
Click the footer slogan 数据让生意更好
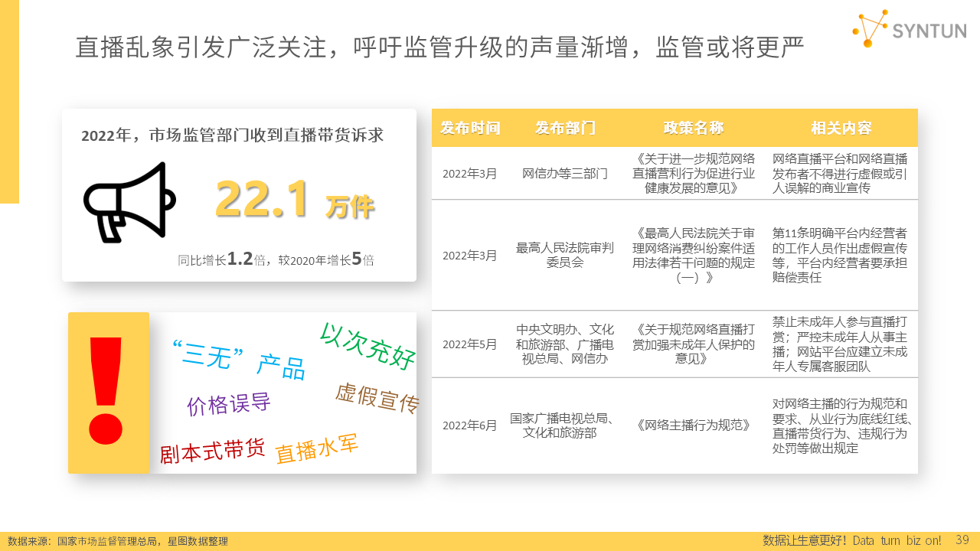click(x=852, y=540)
